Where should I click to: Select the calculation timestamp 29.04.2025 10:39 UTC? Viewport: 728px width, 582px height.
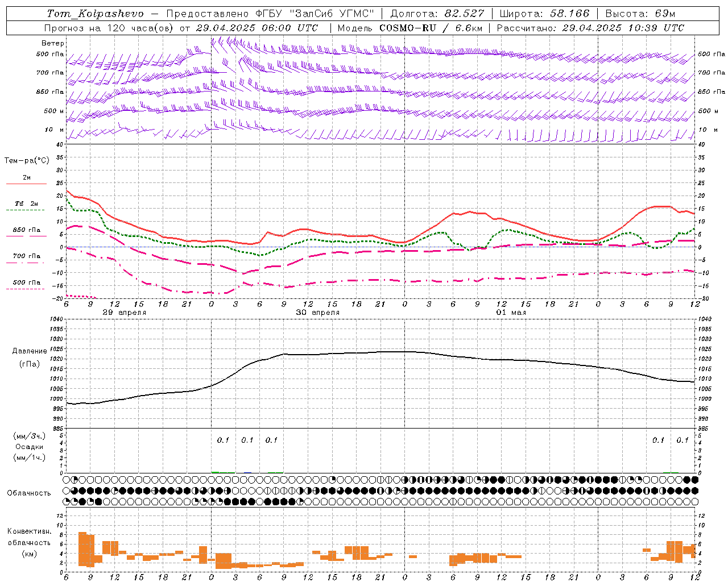coord(623,28)
